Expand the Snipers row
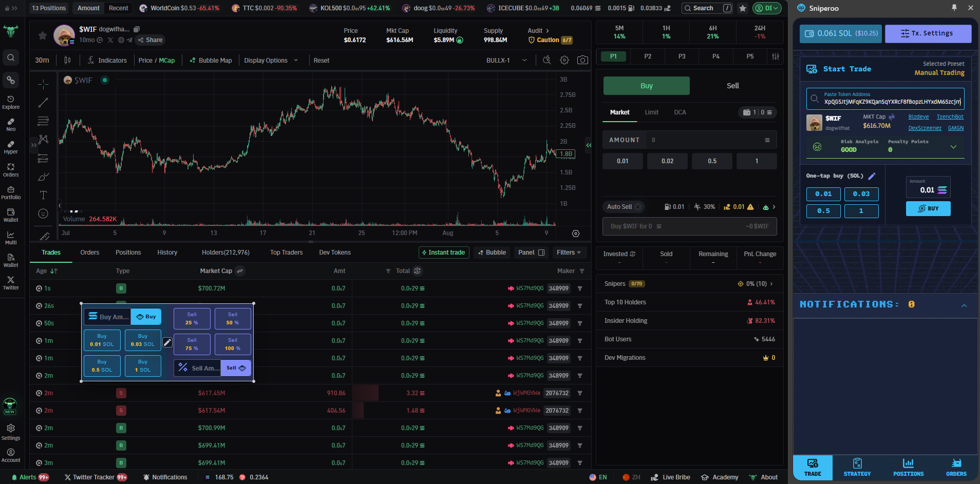The image size is (980, 484). 771,284
